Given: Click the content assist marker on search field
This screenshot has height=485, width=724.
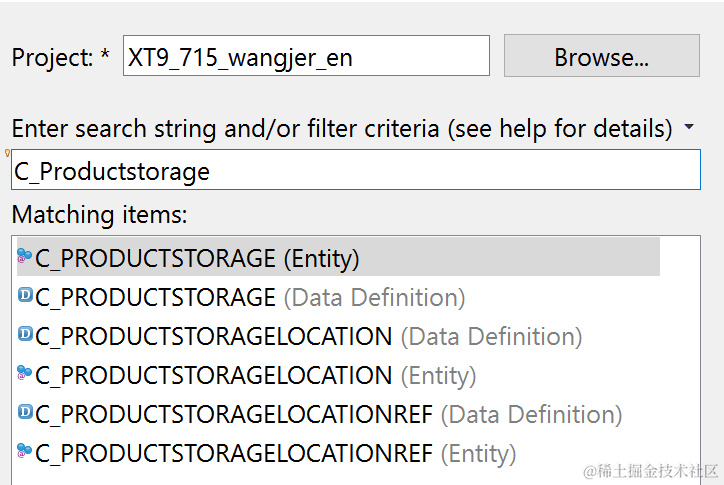Looking at the screenshot, I should (x=8, y=153).
